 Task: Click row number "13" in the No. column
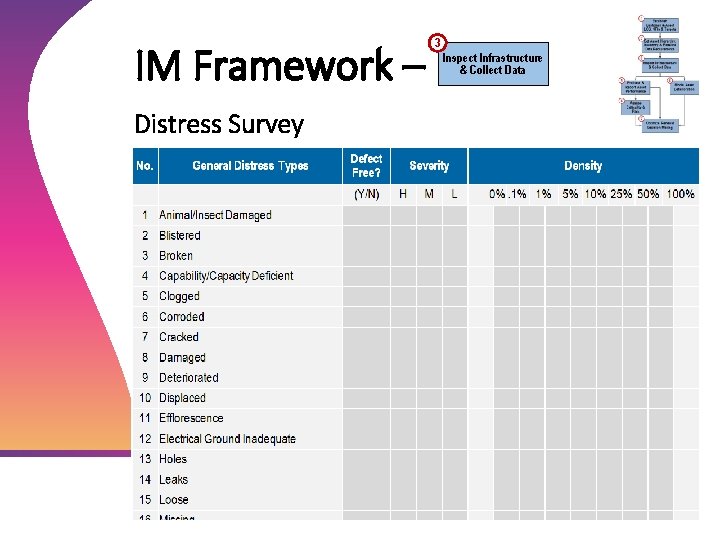tap(145, 459)
